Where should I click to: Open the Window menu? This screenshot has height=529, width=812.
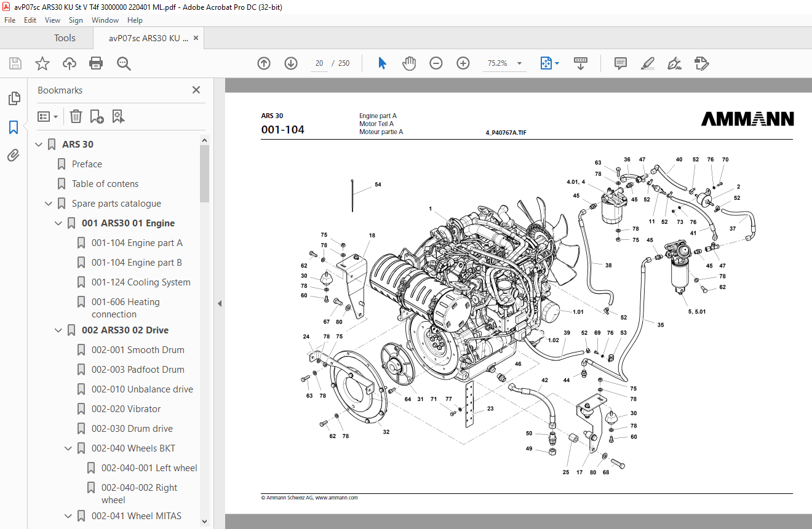(105, 20)
